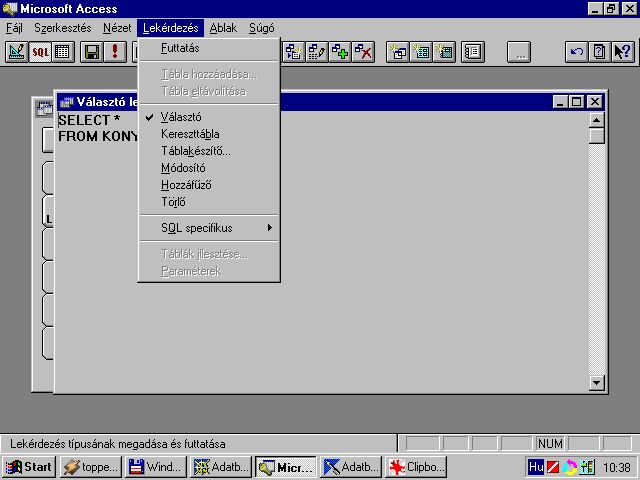The width and height of the screenshot is (640, 480).
Task: Create a New Form via toolbar icon
Action: click(x=421, y=52)
